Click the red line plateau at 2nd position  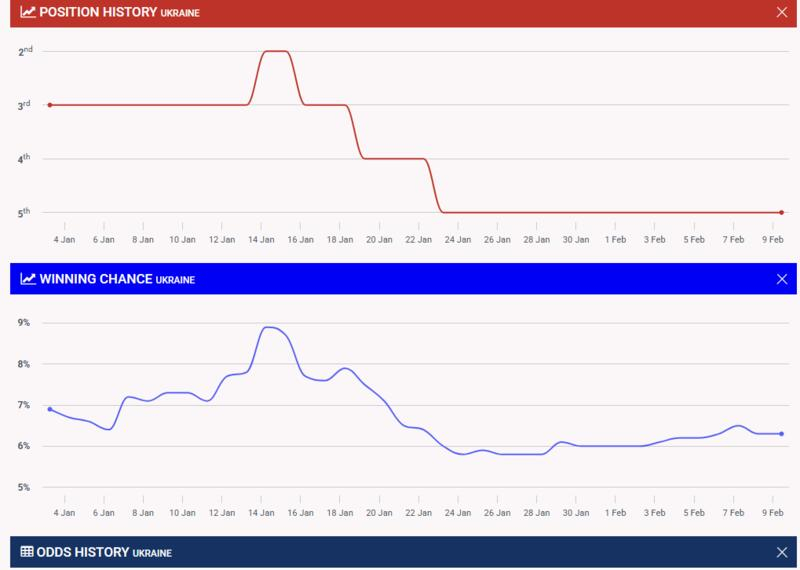(x=275, y=51)
